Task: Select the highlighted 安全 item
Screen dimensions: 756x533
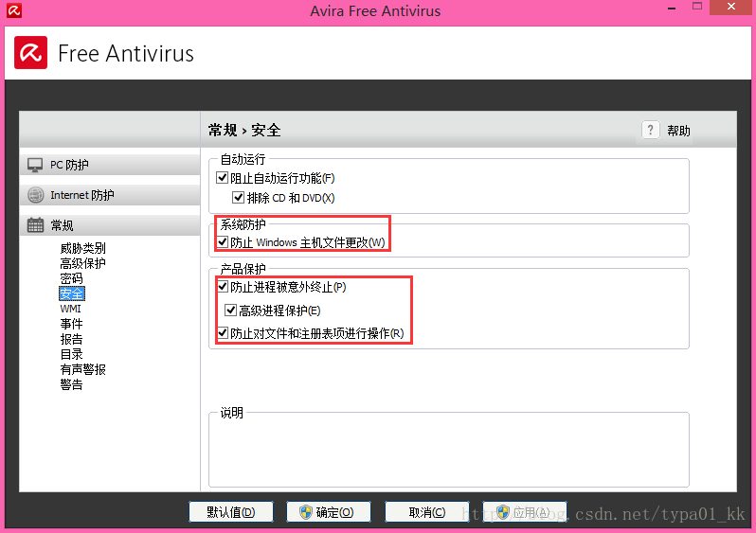Action: click(72, 293)
